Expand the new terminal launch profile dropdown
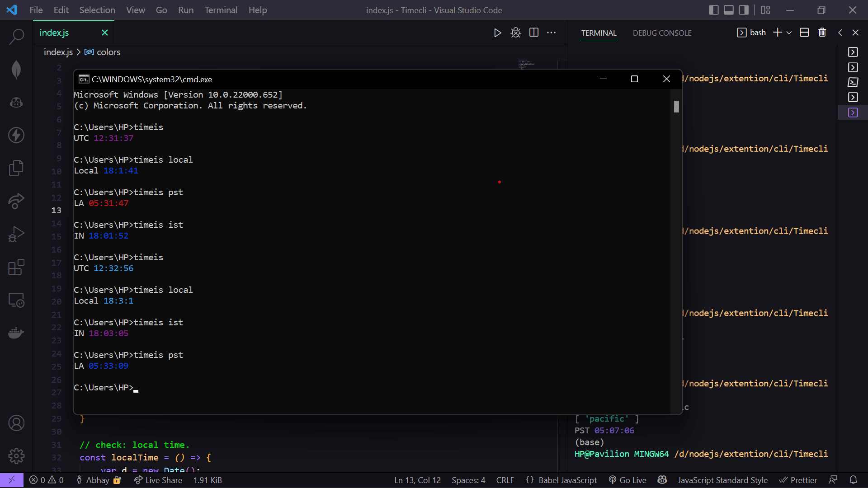Image resolution: width=868 pixels, height=488 pixels. [x=789, y=33]
